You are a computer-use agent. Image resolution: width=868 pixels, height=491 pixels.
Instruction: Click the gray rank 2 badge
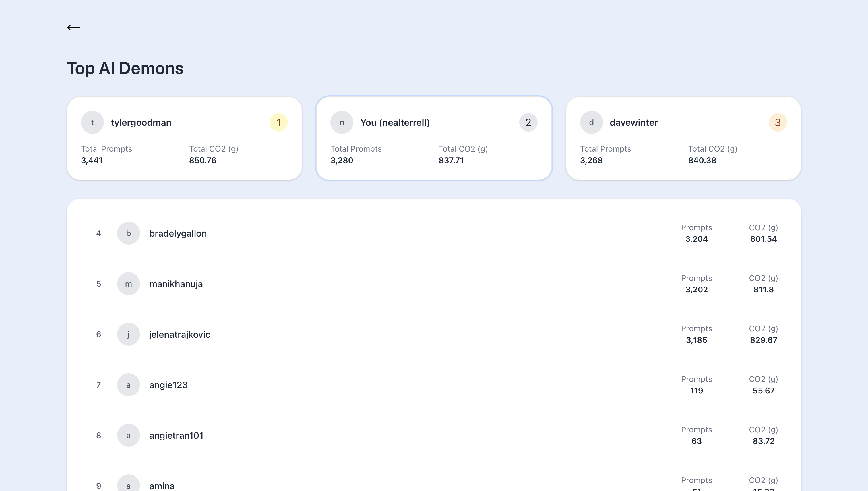(528, 122)
